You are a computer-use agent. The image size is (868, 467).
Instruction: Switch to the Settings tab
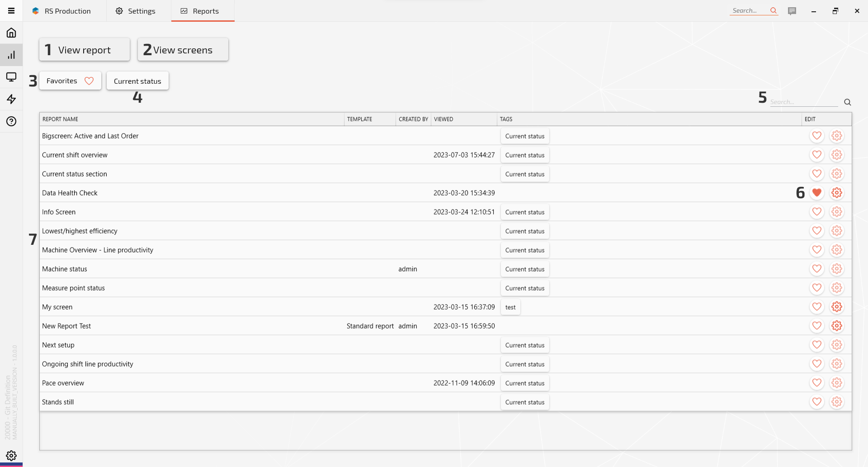click(x=135, y=11)
